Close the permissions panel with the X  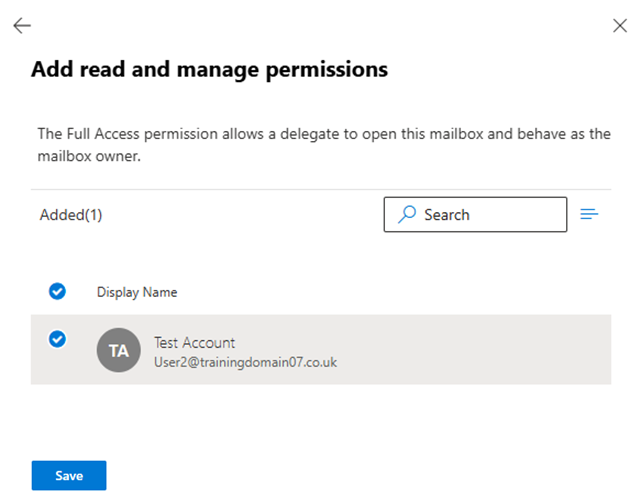tap(620, 25)
